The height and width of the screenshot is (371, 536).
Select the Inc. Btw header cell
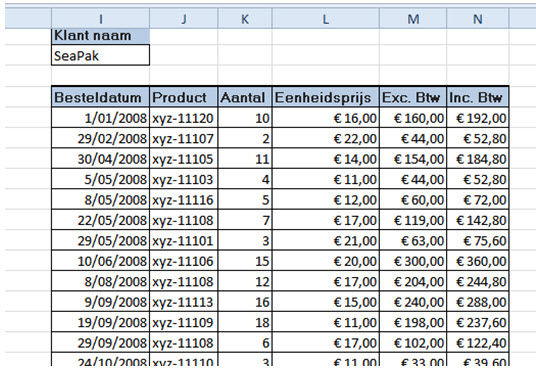[x=478, y=97]
